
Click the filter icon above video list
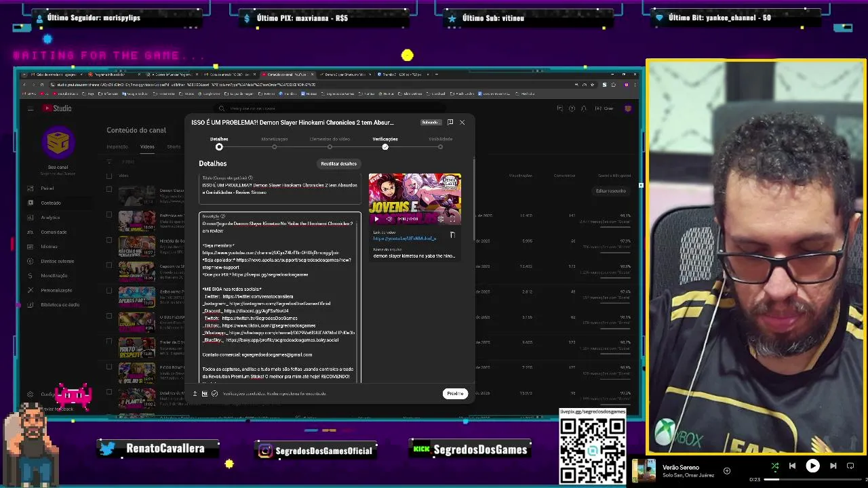109,162
